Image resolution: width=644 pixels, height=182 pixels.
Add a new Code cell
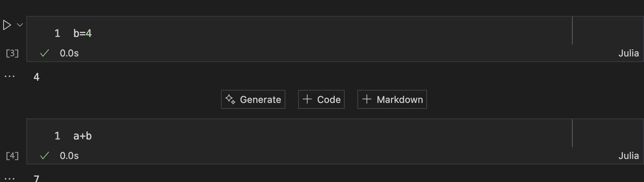(x=321, y=99)
